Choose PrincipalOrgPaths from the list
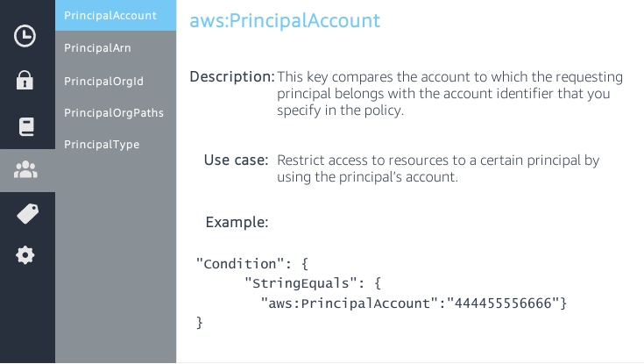The width and height of the screenshot is (644, 364). tap(114, 113)
